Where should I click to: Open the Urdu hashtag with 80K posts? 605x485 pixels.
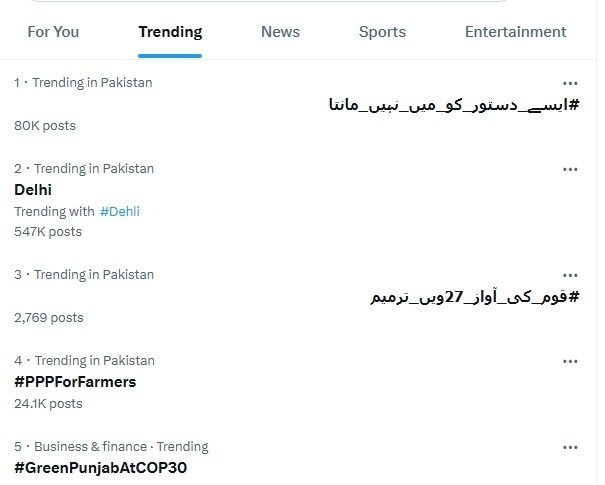(454, 104)
